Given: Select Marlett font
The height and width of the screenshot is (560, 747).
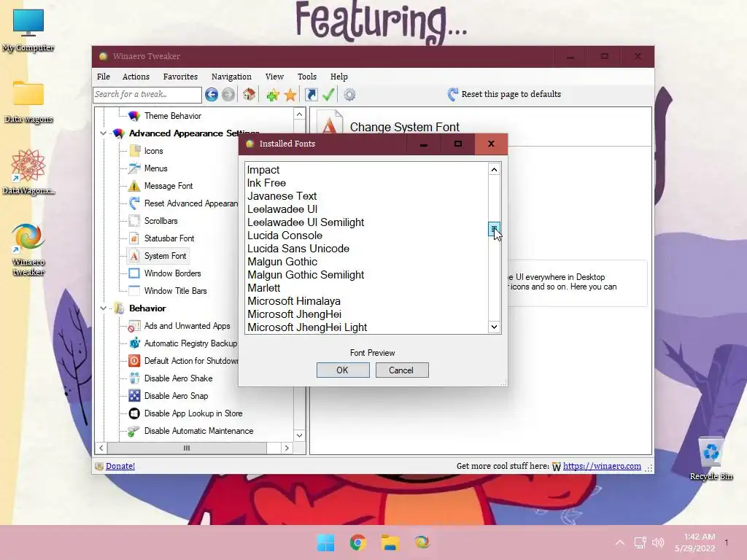Looking at the screenshot, I should (263, 288).
